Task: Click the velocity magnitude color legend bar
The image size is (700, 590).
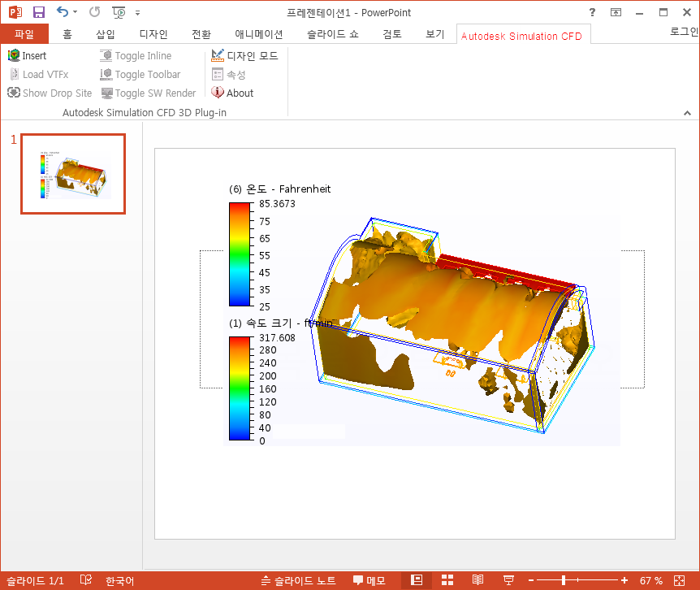Action: click(240, 388)
